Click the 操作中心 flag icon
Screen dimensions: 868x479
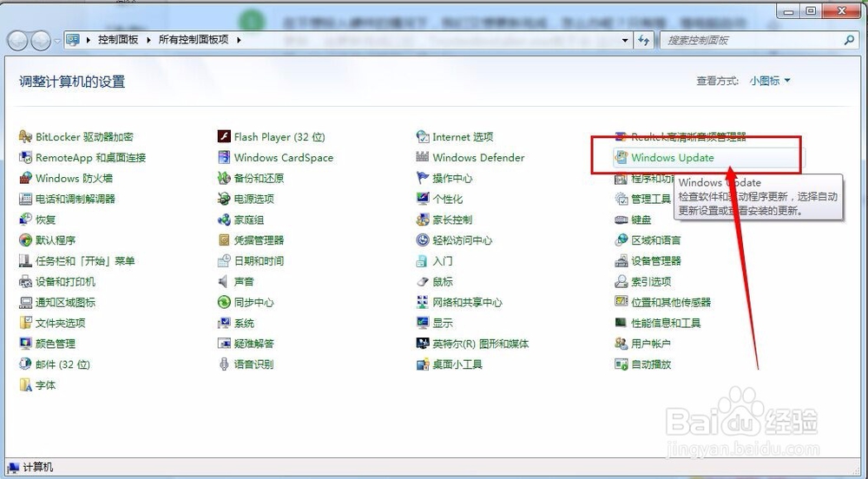pos(423,178)
